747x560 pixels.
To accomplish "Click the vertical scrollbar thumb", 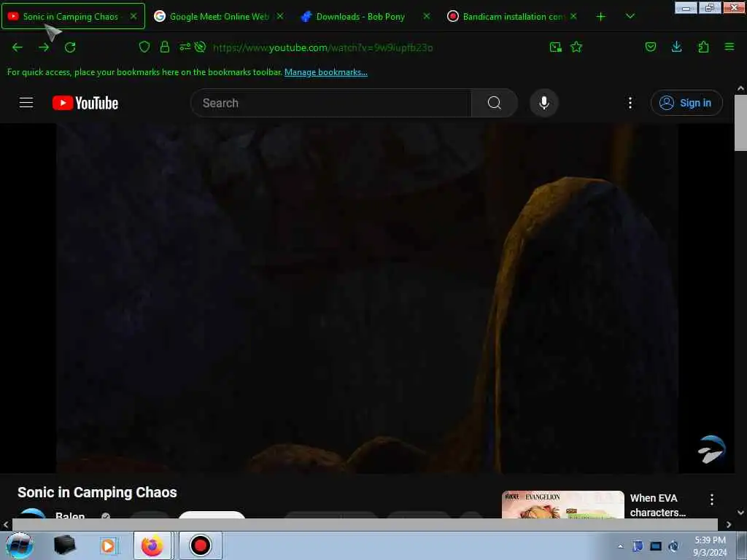I will click(x=740, y=122).
